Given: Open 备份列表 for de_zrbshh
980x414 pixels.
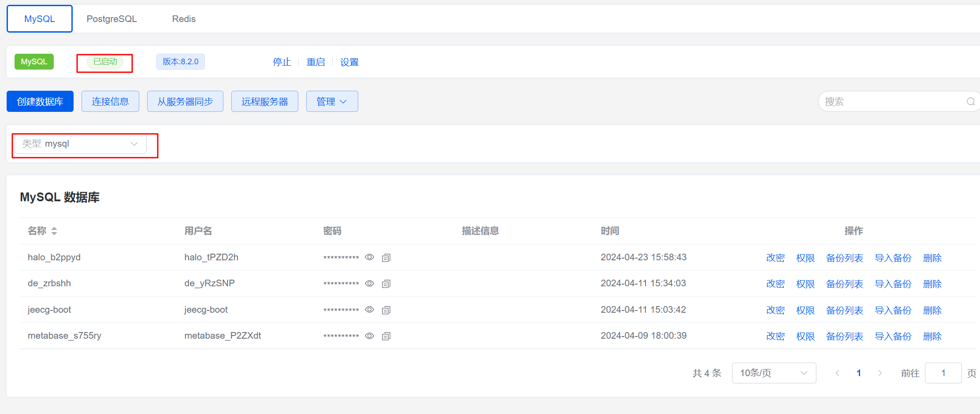Looking at the screenshot, I should 845,284.
